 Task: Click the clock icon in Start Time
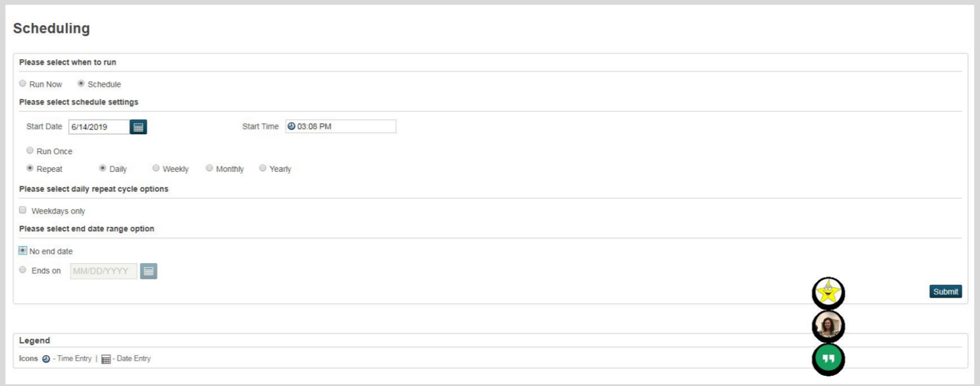[x=291, y=126]
